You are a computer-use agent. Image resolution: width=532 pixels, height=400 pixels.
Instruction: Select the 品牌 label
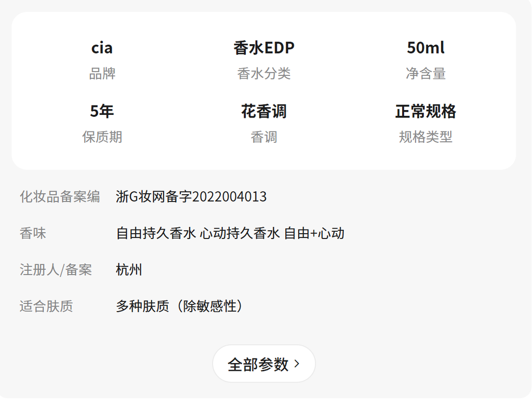(x=102, y=74)
